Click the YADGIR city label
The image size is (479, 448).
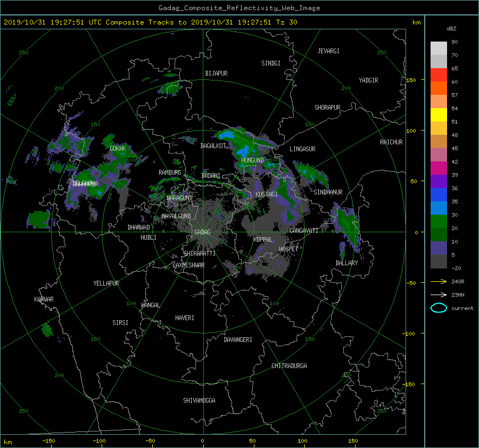[x=368, y=80]
